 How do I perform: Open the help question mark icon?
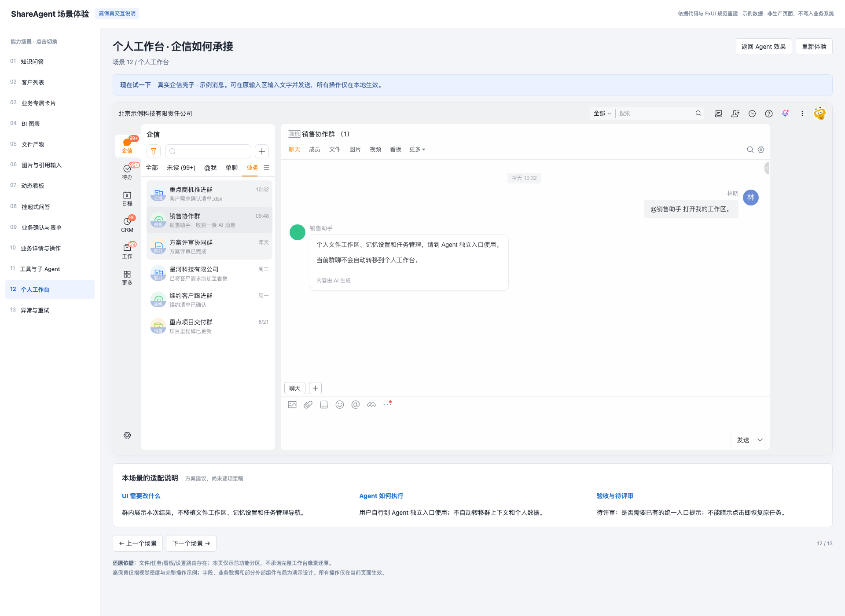tap(769, 114)
